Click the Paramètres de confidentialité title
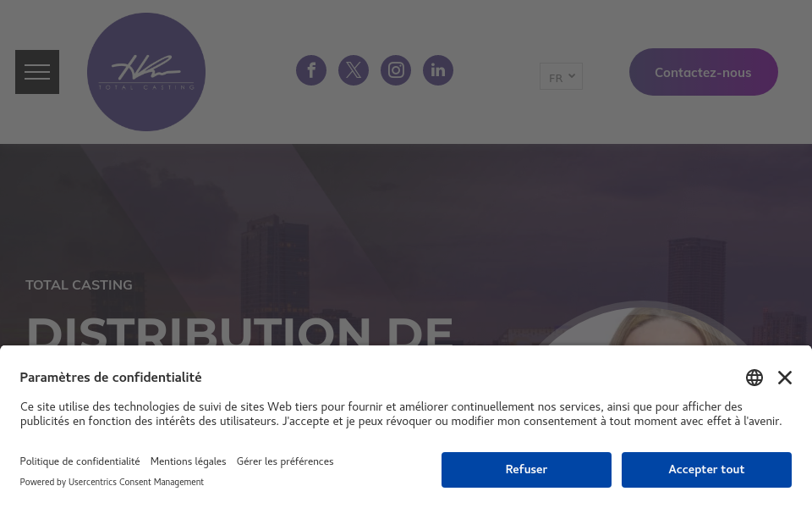This screenshot has height=508, width=812. [111, 378]
